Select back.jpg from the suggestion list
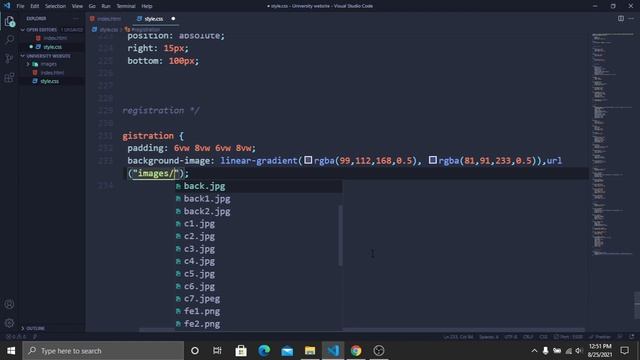Viewport: 640px width, 360px height. [259, 186]
